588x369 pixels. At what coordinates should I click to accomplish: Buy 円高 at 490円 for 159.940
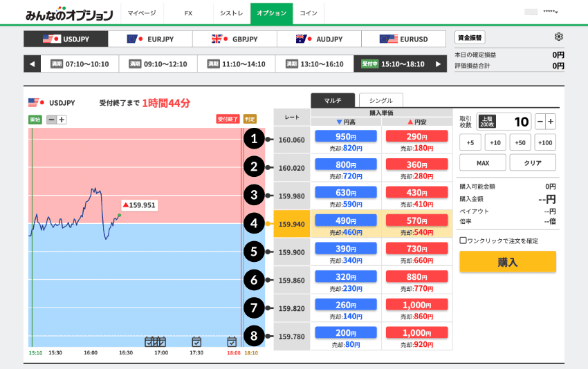346,220
